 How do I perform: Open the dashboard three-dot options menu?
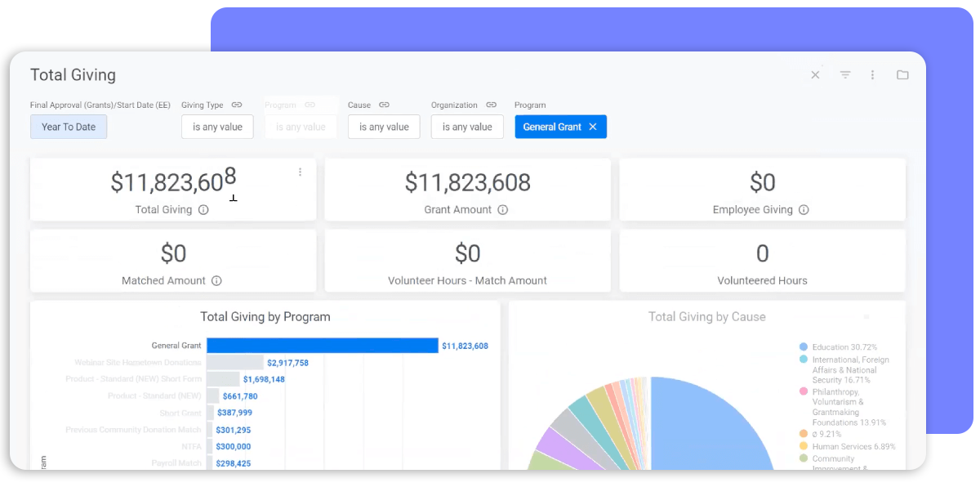[x=872, y=75]
